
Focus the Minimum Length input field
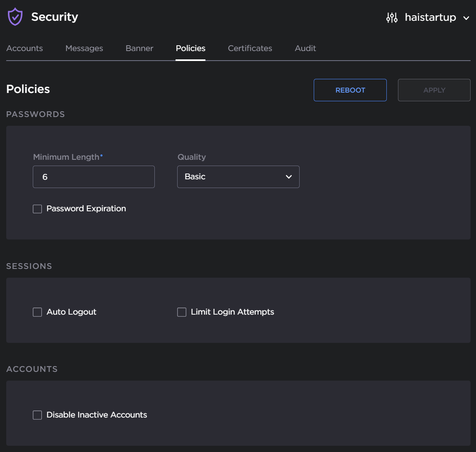point(93,177)
